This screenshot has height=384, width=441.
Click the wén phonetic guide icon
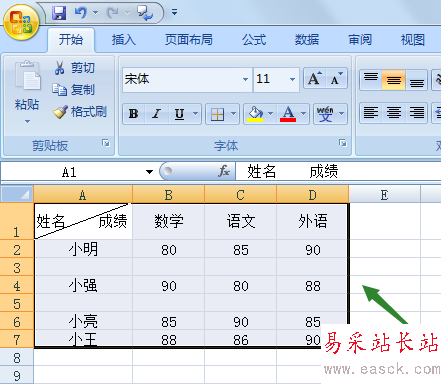coord(325,114)
